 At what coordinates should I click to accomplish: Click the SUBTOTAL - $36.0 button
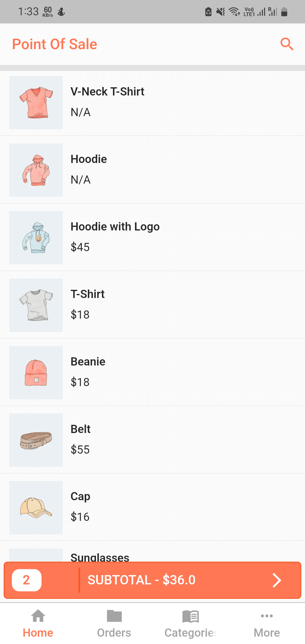(141, 580)
